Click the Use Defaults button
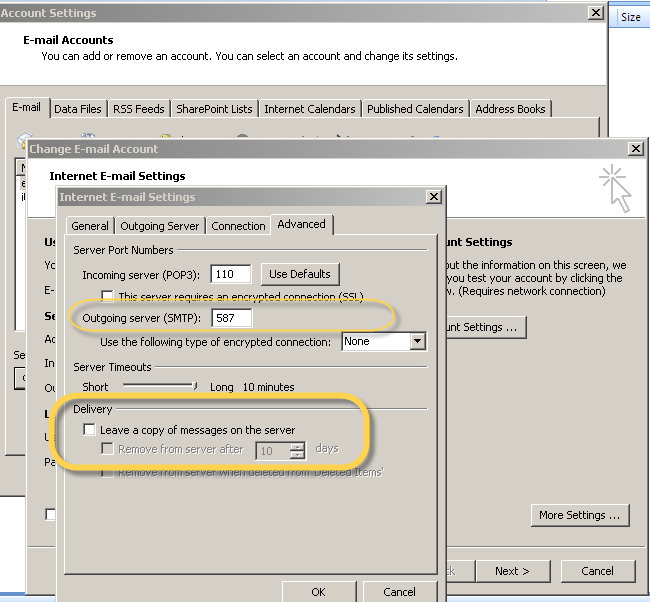 (x=300, y=274)
